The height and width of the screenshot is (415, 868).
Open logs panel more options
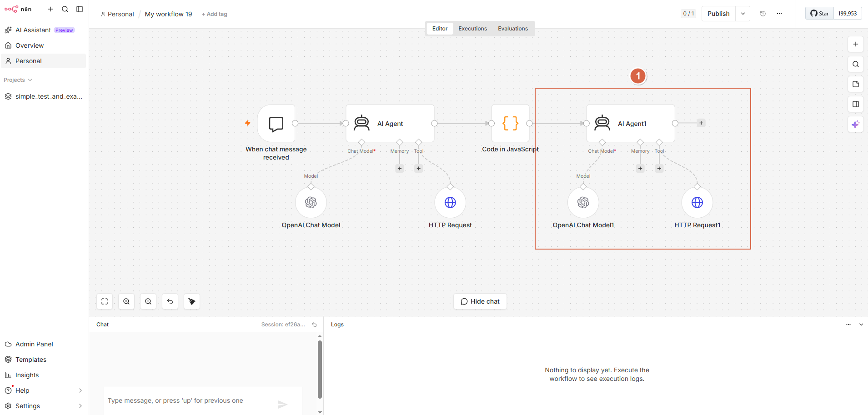(x=848, y=325)
